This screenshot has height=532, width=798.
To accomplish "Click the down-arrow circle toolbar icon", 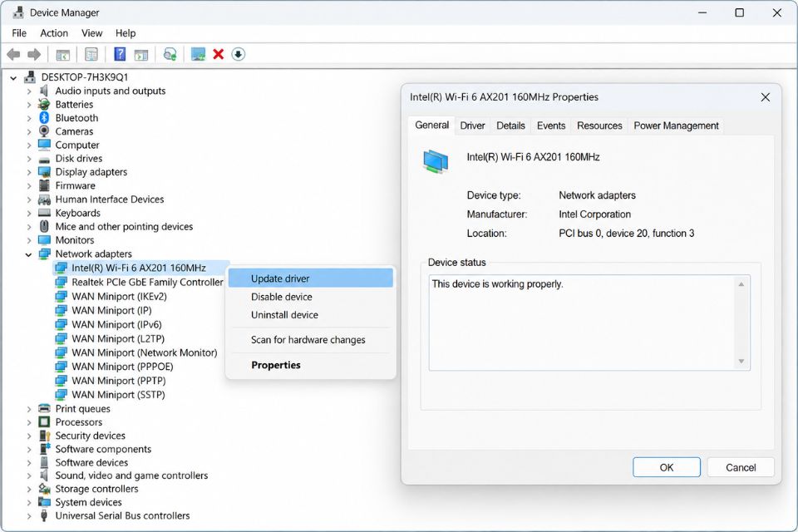I will tap(239, 54).
